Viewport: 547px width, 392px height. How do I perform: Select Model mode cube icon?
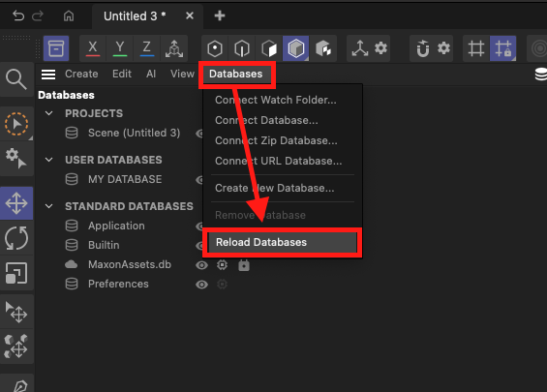tap(296, 48)
